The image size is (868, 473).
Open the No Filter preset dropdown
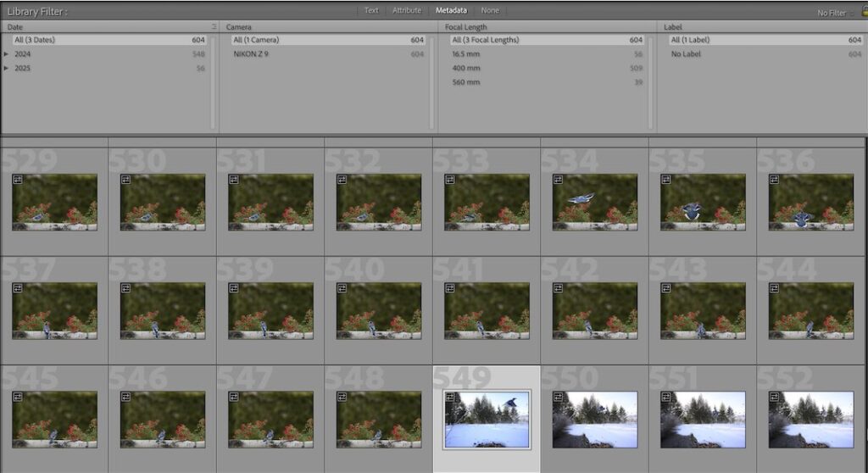834,13
